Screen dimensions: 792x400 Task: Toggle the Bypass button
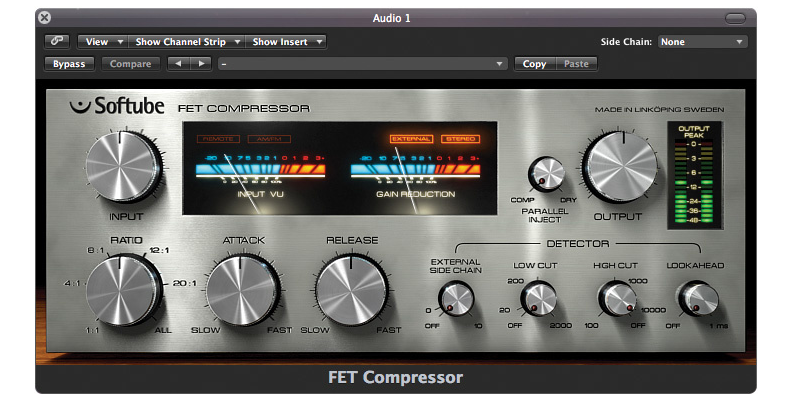point(69,64)
